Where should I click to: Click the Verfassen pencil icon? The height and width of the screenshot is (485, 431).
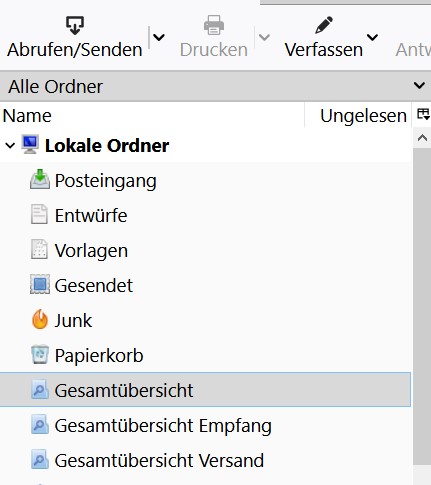point(324,25)
